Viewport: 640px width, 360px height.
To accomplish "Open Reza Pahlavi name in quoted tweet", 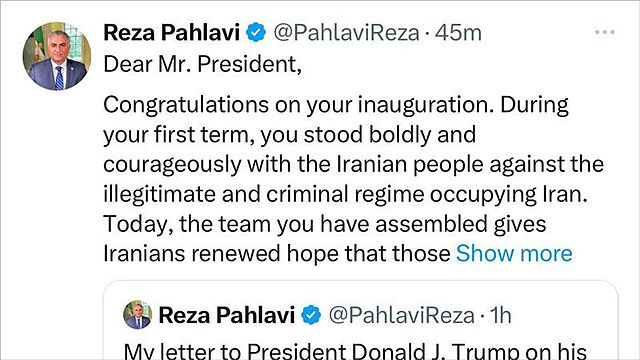I will tap(227, 315).
